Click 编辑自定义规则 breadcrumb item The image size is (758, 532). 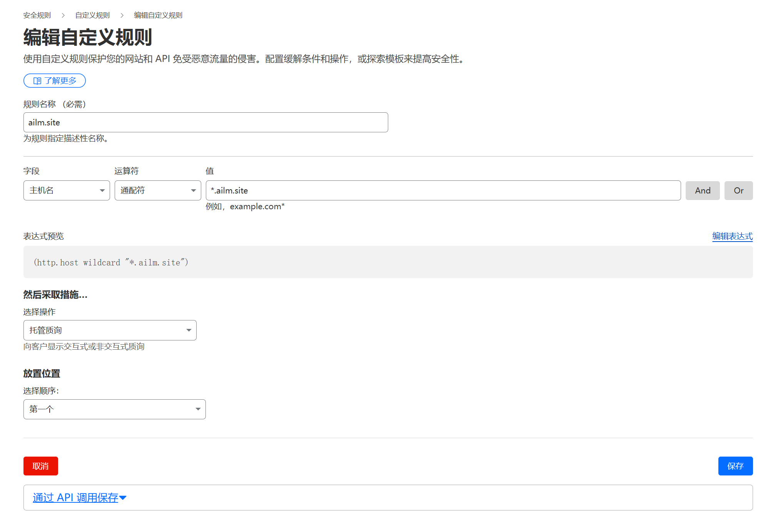[x=158, y=15]
